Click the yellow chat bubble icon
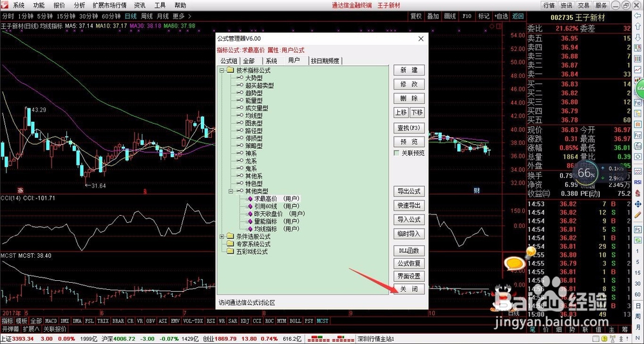Screen dimensions: 644x344 [x=515, y=263]
